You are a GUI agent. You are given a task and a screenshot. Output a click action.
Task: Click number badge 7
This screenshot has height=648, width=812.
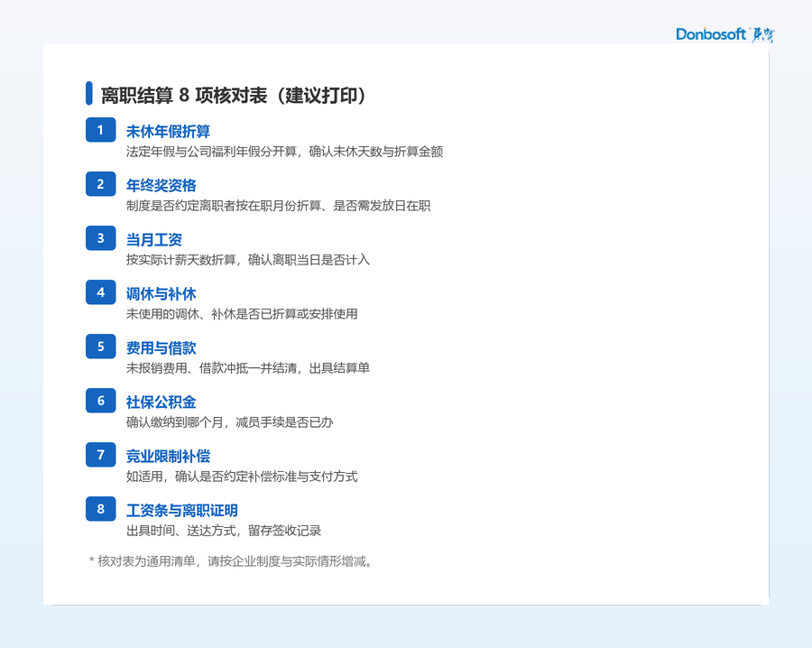[100, 455]
